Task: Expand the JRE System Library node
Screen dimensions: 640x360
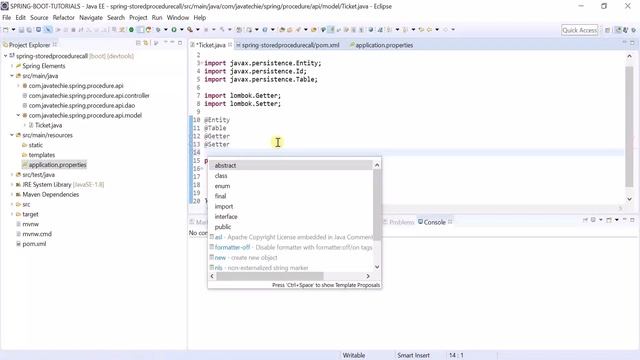Action: tap(12, 184)
